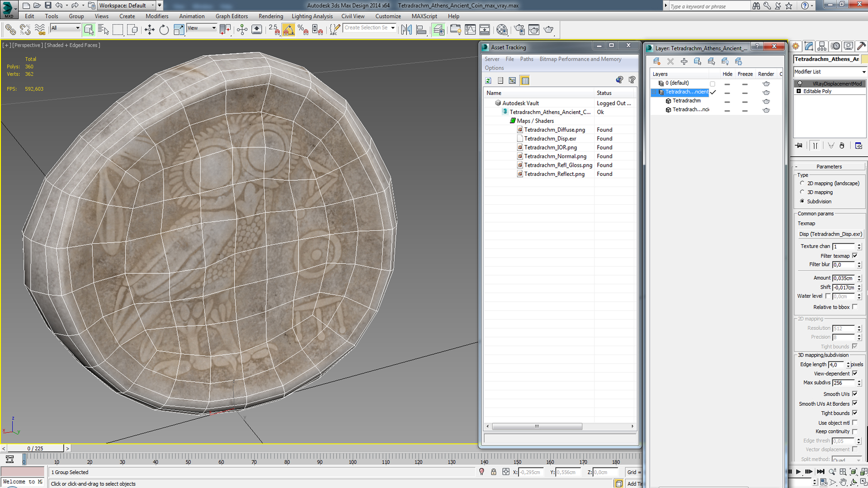Activate the Select and Link tool

coord(10,30)
